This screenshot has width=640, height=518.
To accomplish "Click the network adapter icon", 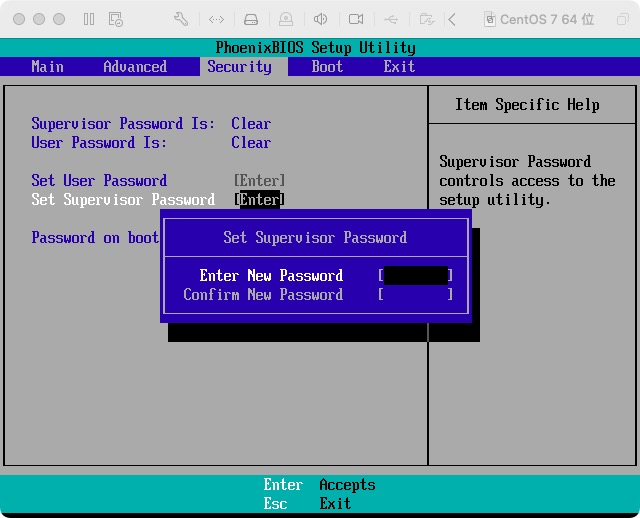I will pyautogui.click(x=217, y=19).
